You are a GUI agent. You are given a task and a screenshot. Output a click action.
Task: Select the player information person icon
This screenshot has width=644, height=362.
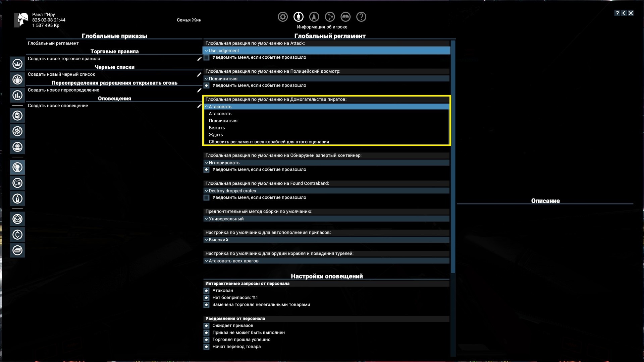click(x=299, y=17)
